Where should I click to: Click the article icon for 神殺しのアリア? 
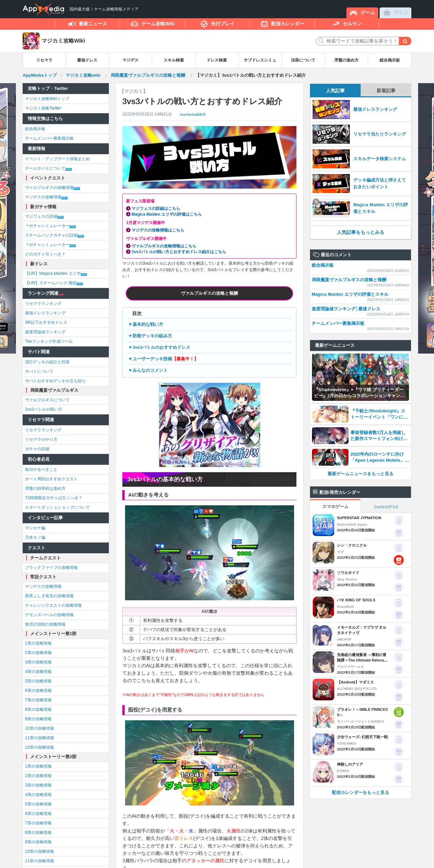[399, 767]
